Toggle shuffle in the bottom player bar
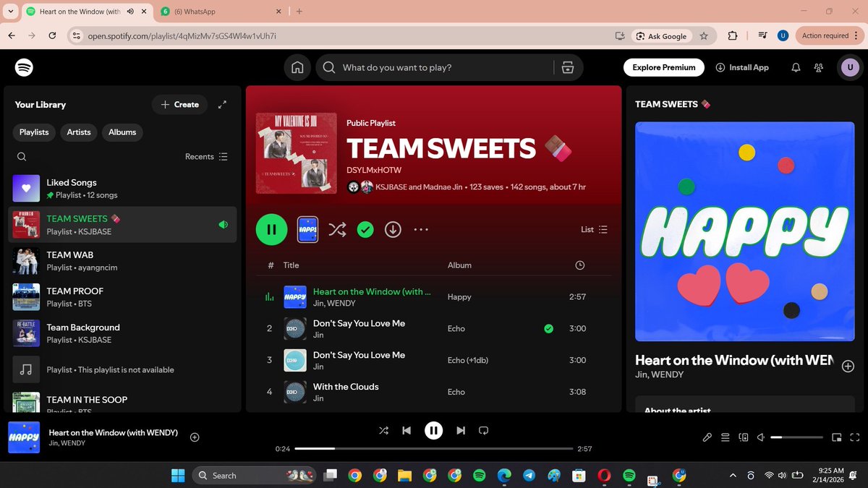Image resolution: width=868 pixels, height=488 pixels. (383, 430)
